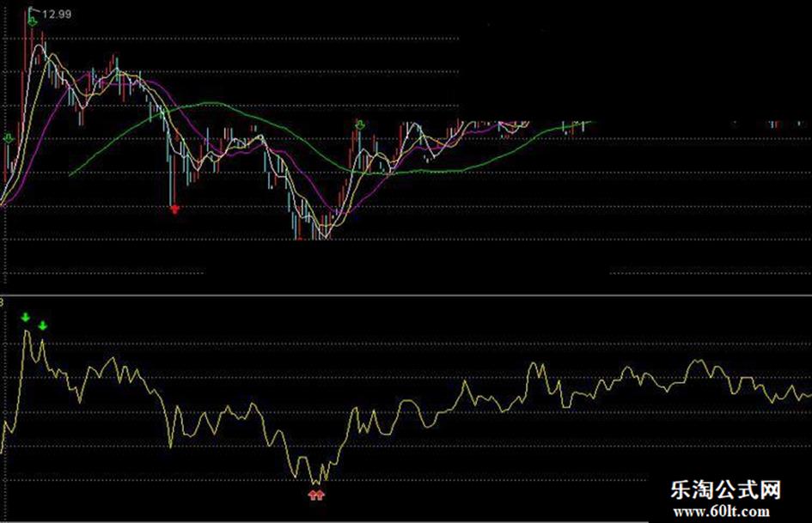Screen dimensions: 812x523
Task: Select the green arrow above the mid-chart rebound candle
Action: (x=360, y=125)
